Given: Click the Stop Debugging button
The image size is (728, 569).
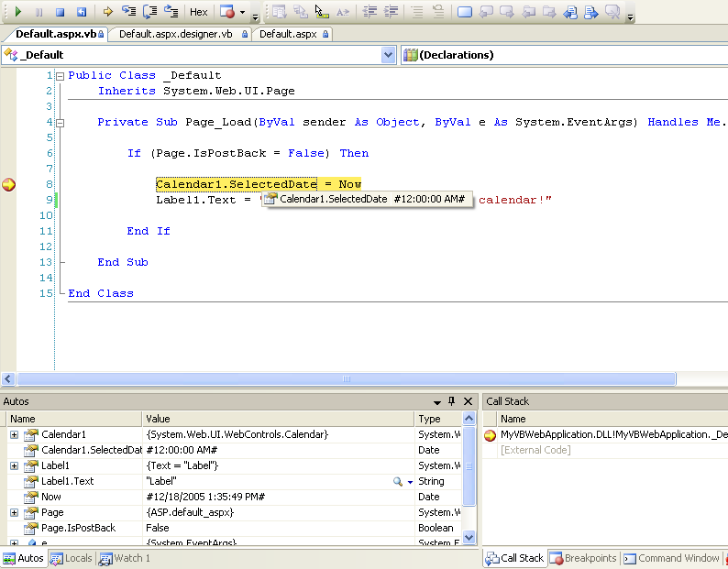Looking at the screenshot, I should 60,12.
